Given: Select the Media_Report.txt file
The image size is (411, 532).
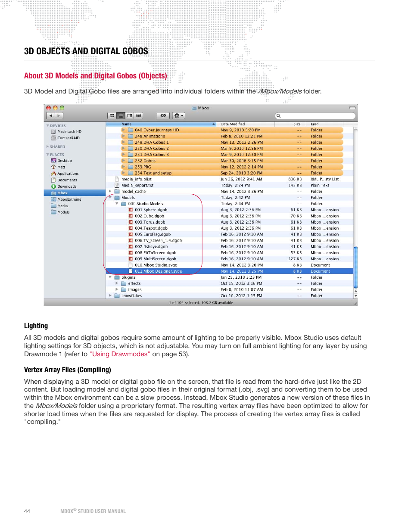Looking at the screenshot, I should click(x=230, y=185).
